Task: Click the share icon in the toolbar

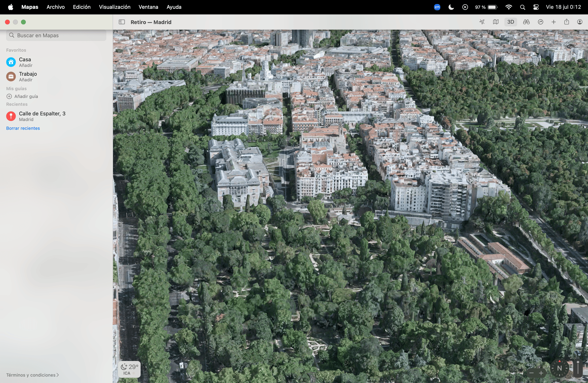Action: pos(567,22)
